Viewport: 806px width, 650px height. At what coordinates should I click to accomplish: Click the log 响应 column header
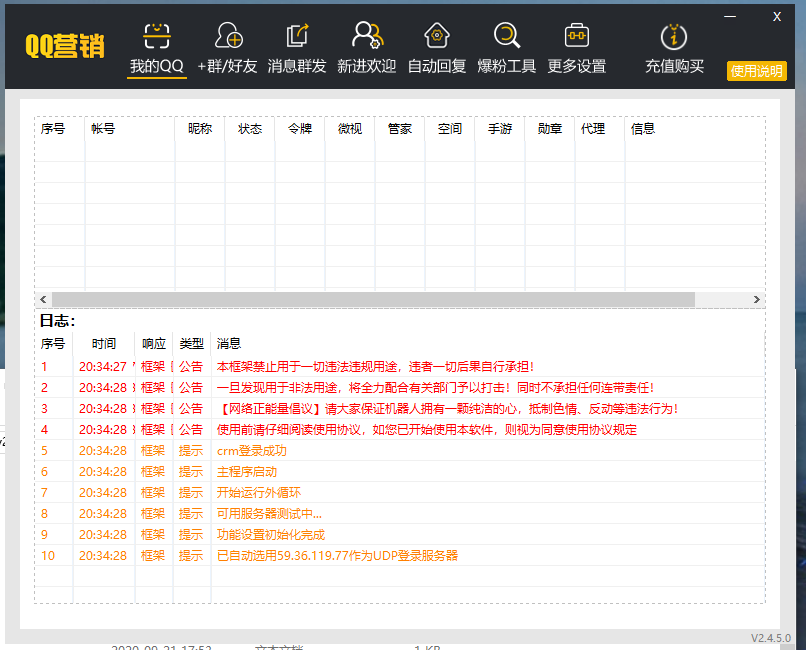click(x=154, y=343)
